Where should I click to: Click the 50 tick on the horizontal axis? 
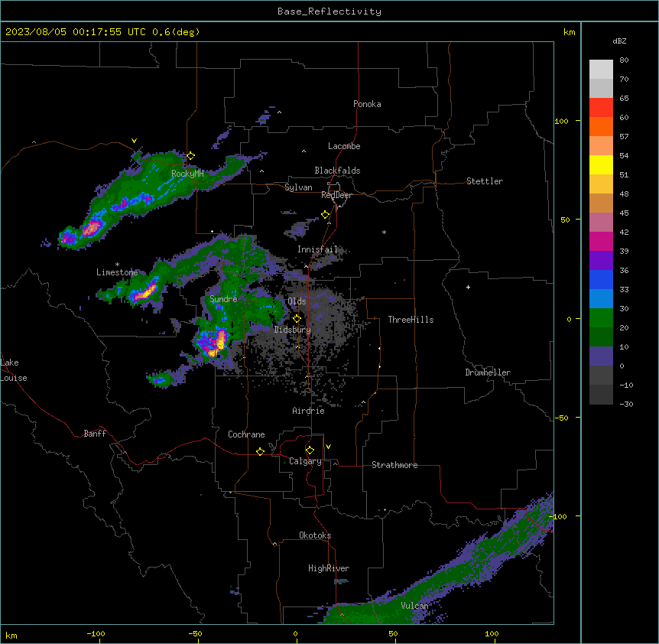click(393, 633)
